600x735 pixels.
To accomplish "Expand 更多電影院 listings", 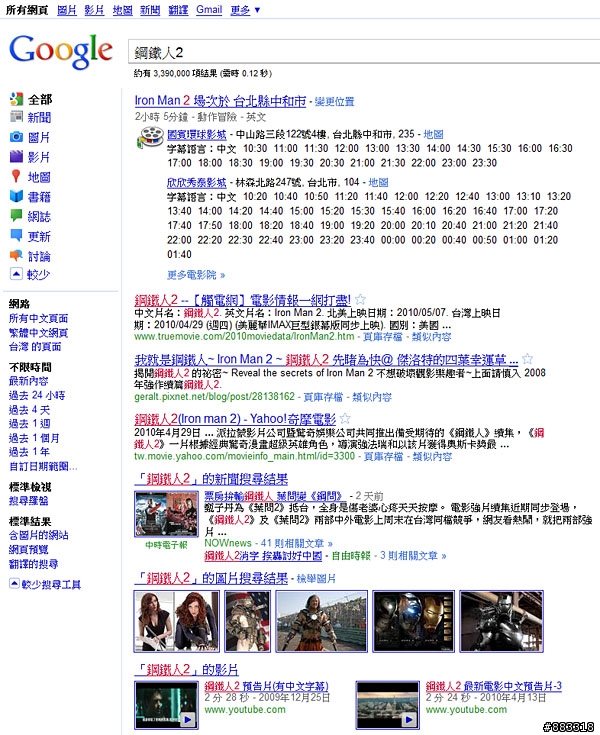I will tap(196, 275).
